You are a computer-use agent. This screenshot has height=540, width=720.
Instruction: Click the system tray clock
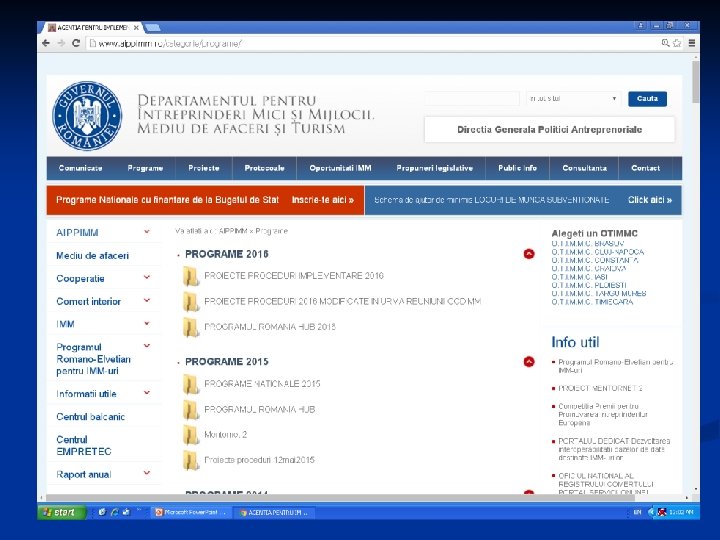(x=681, y=512)
